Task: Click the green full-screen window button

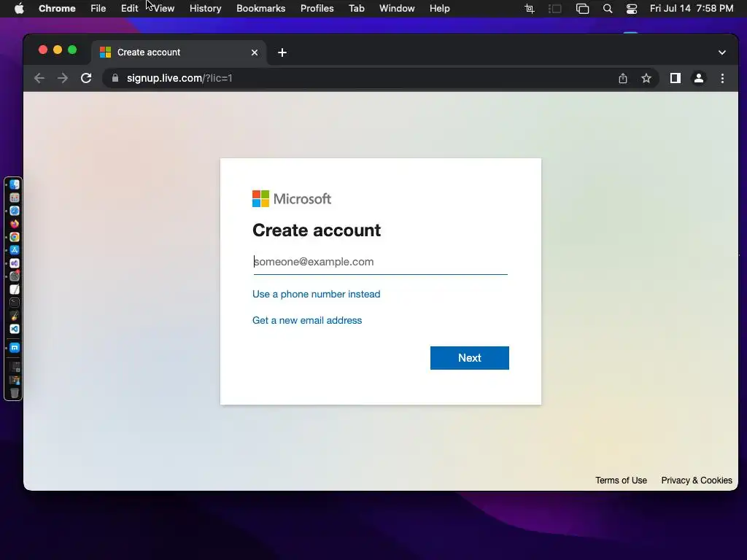Action: click(72, 50)
